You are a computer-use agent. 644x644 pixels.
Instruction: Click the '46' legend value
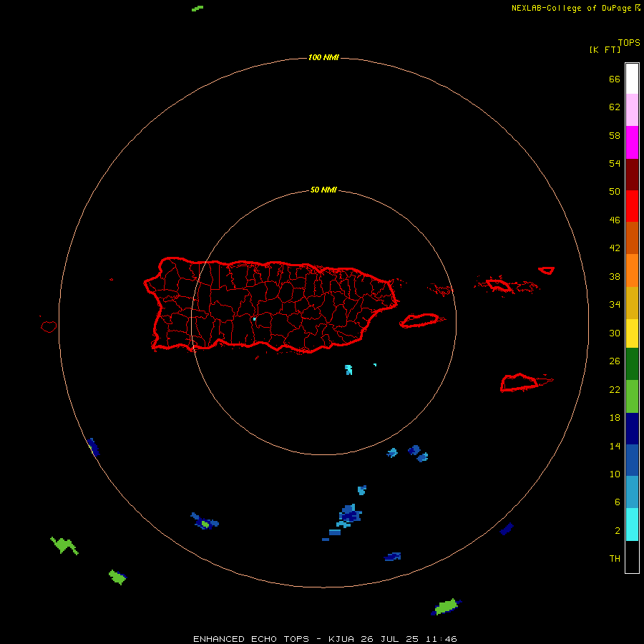click(615, 220)
